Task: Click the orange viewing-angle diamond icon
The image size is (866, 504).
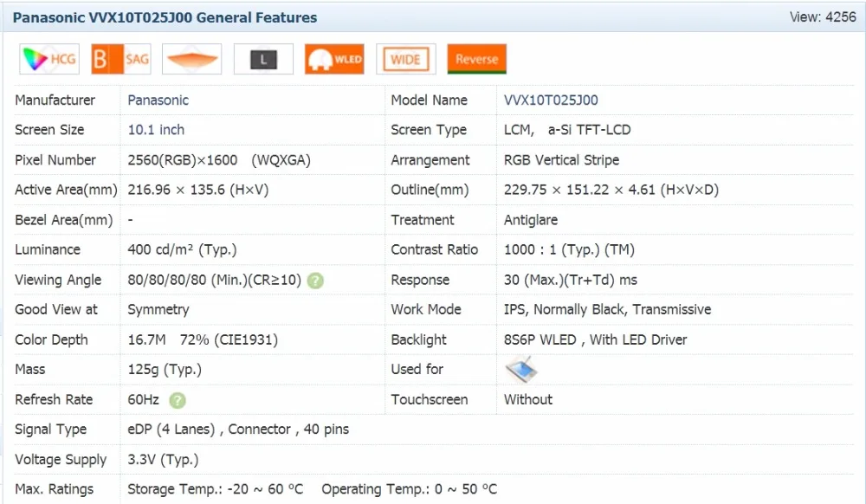Action: 191,59
